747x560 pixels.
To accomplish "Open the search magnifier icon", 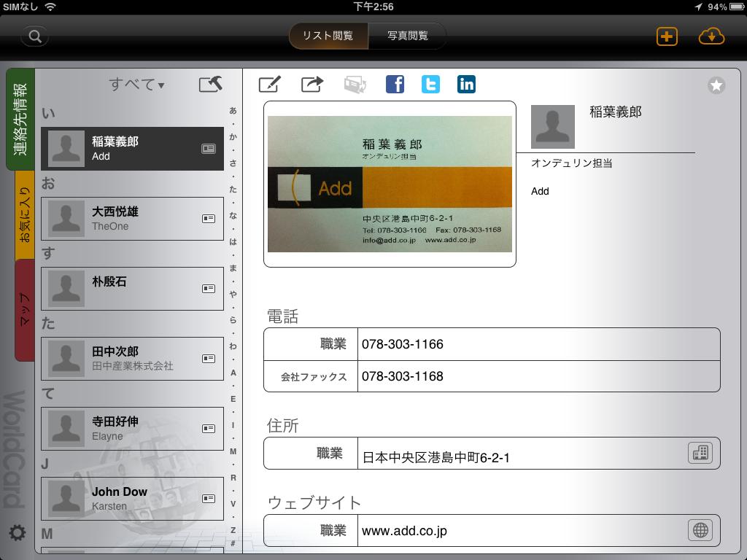I will coord(34,36).
